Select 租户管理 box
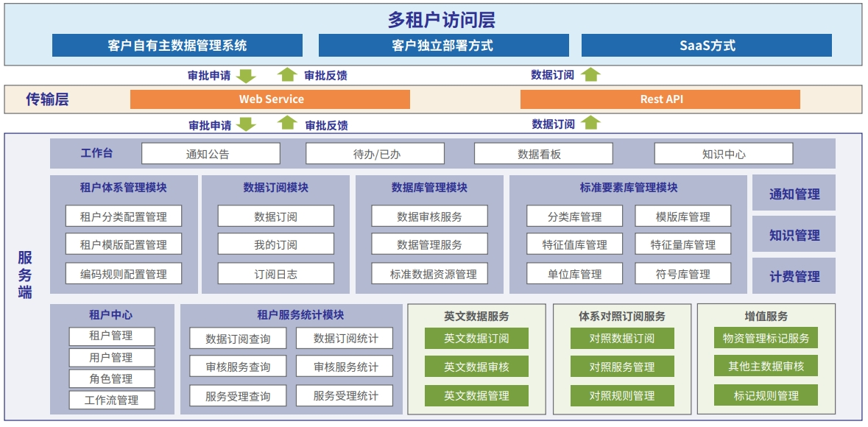The width and height of the screenshot is (868, 427). [x=112, y=336]
